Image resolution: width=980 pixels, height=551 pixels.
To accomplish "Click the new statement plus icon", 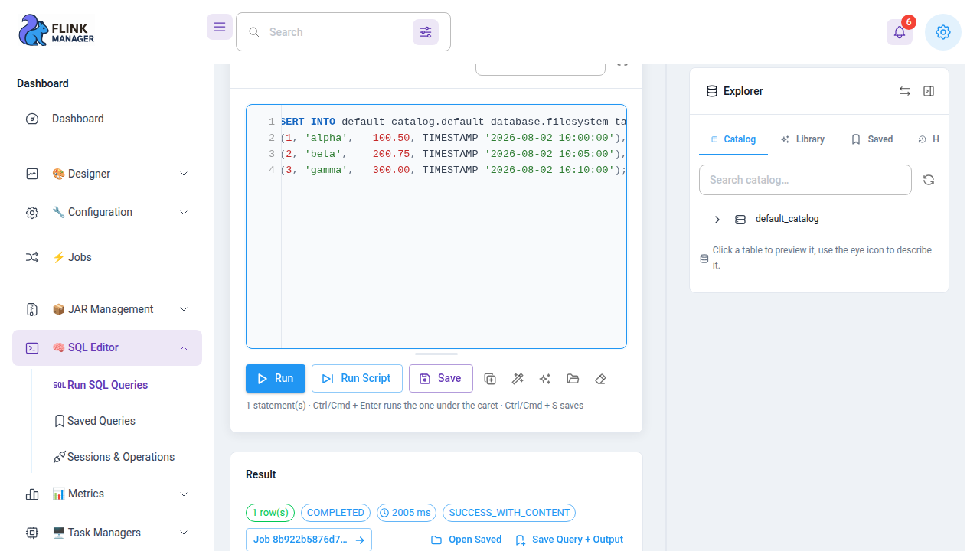I will click(490, 379).
